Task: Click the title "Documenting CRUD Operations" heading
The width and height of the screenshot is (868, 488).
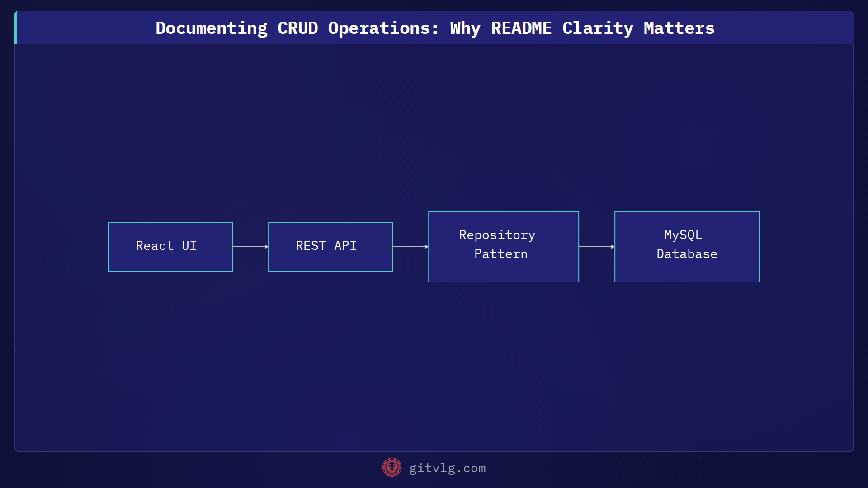Action: point(435,28)
